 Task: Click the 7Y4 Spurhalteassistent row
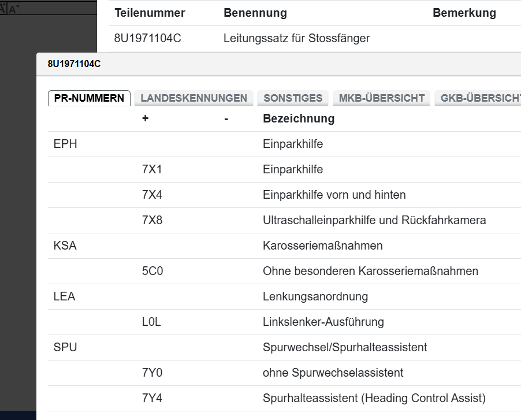(374, 399)
